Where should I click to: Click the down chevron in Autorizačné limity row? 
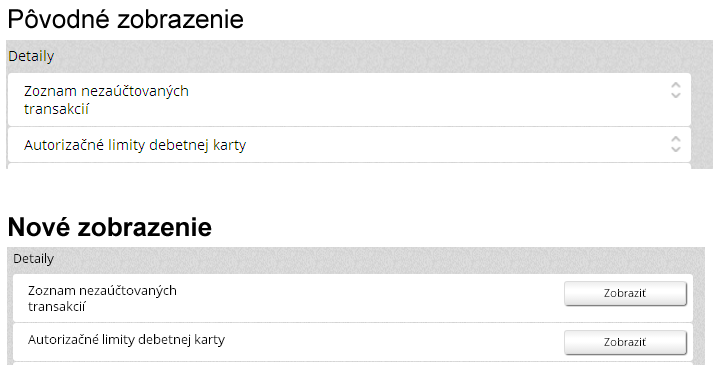click(675, 149)
